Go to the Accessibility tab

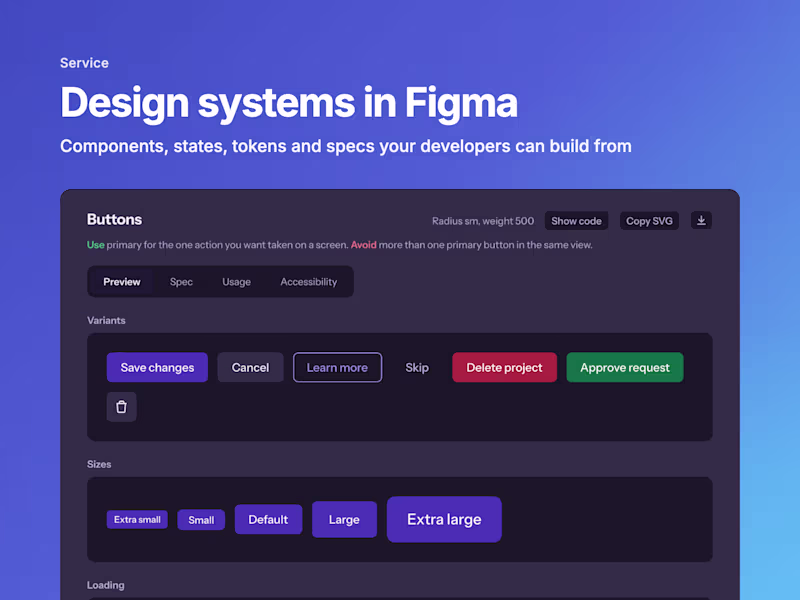click(309, 282)
